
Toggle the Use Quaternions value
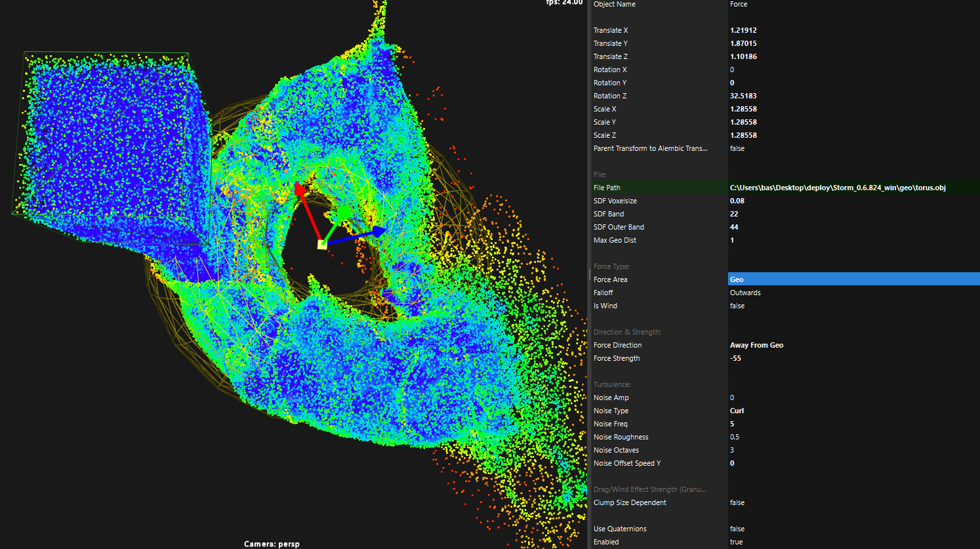coord(737,529)
